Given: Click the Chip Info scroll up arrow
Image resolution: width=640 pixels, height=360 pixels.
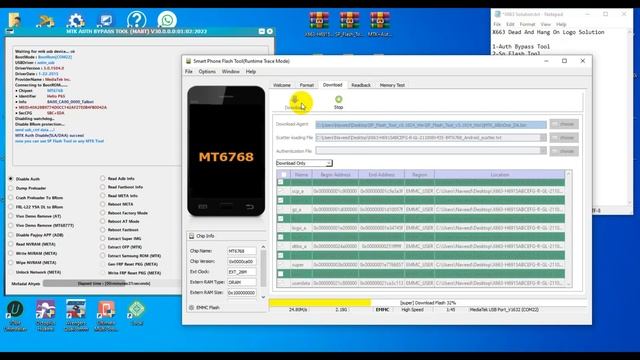Looking at the screenshot, I should [263, 247].
